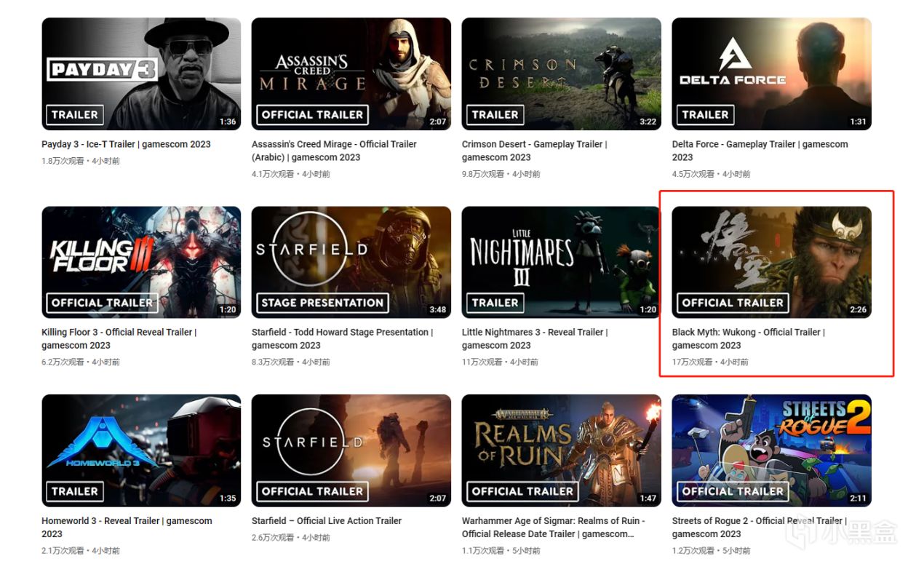
Task: Click the 1:35 duration badge on Homeworld 3
Action: (228, 499)
